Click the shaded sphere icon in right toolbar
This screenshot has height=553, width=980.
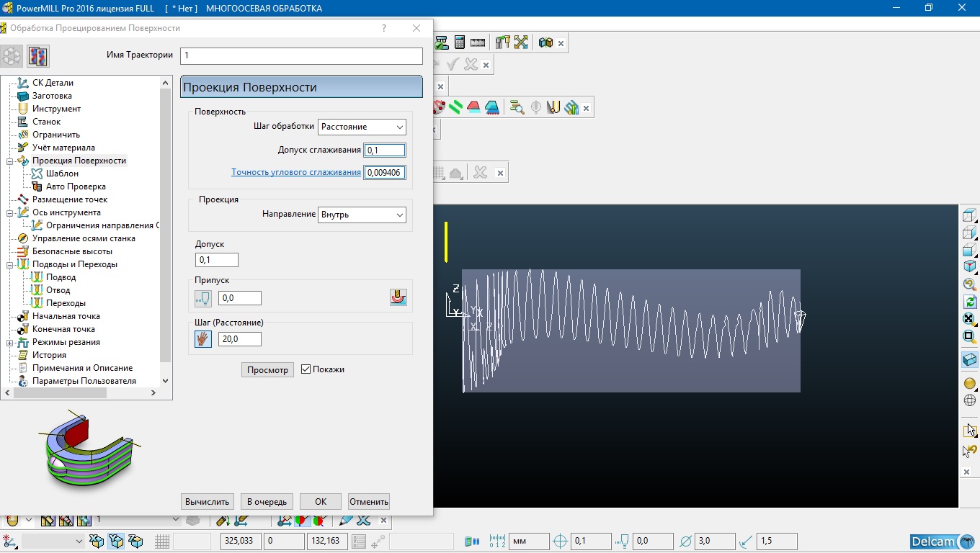click(x=969, y=383)
